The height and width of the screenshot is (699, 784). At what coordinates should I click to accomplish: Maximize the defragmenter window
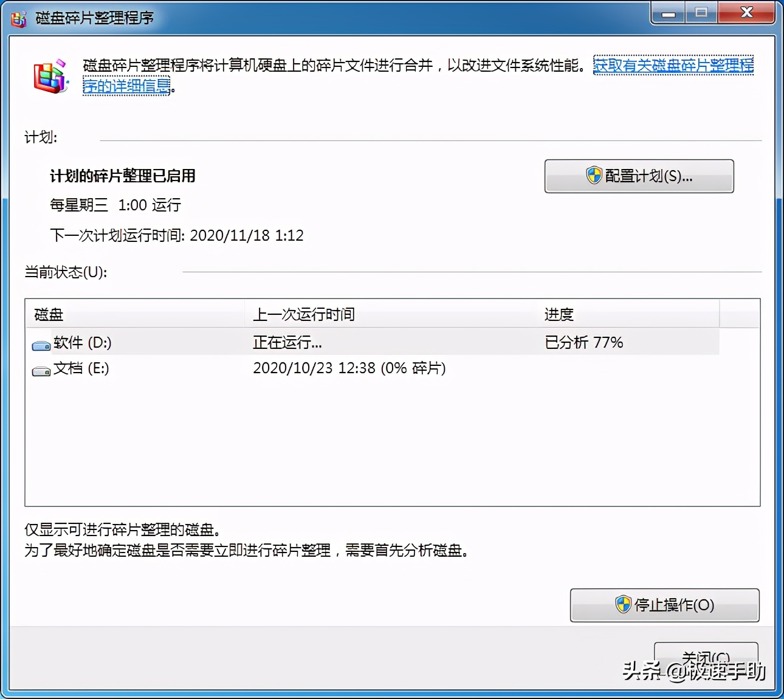[701, 13]
